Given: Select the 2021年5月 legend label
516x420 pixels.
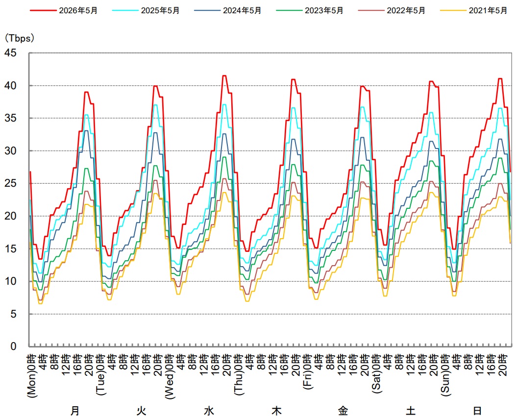Looking at the screenshot, I should pos(488,10).
